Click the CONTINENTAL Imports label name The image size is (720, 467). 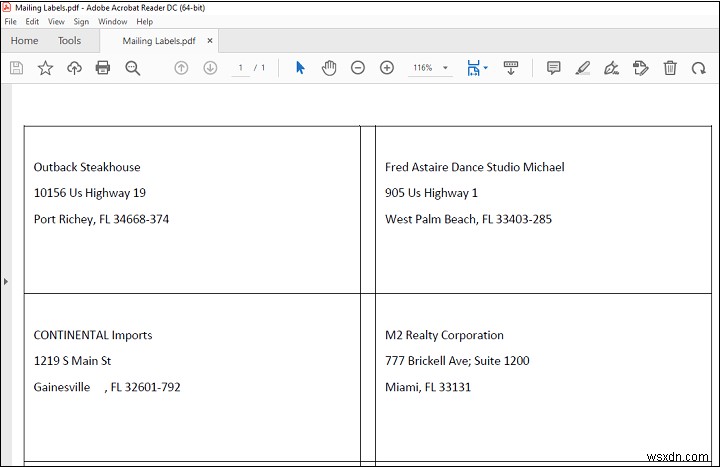pos(93,335)
